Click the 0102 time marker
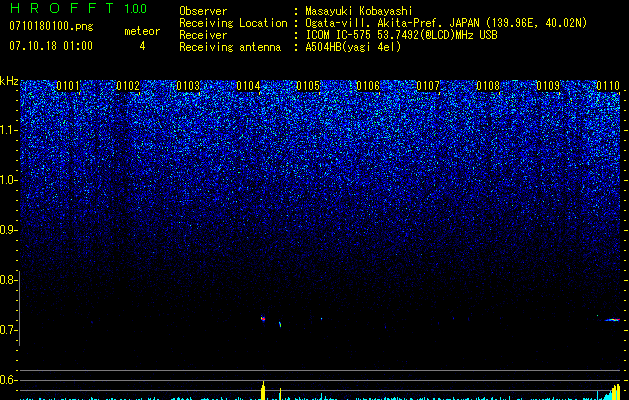Screen dimensions: 629x400 coord(128,86)
